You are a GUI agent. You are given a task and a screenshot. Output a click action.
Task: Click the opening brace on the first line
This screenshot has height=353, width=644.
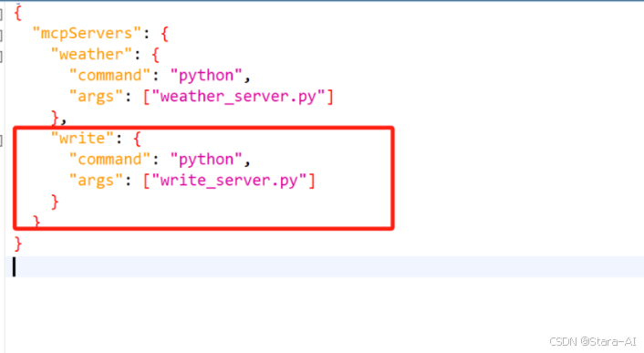point(17,13)
